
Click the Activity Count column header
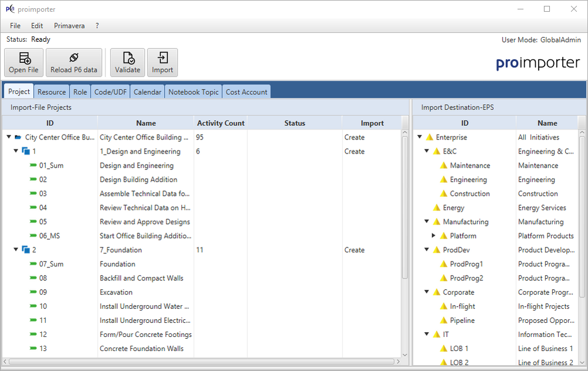(220, 123)
